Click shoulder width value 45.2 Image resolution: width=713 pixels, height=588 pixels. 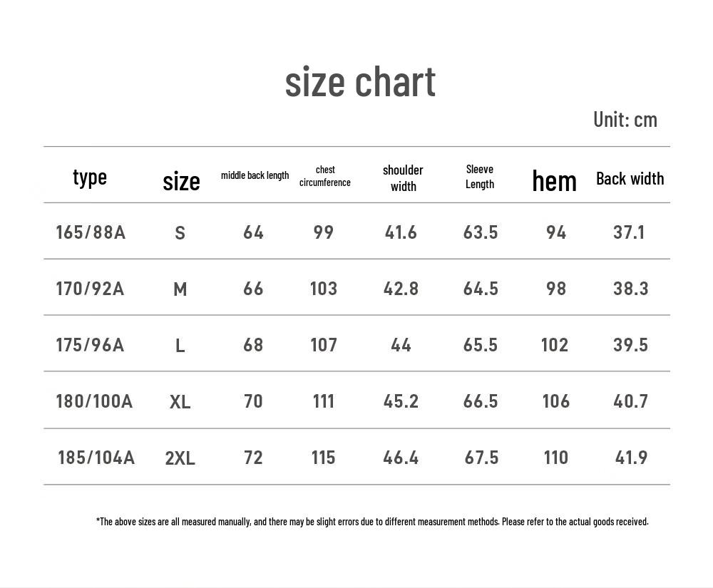[401, 401]
